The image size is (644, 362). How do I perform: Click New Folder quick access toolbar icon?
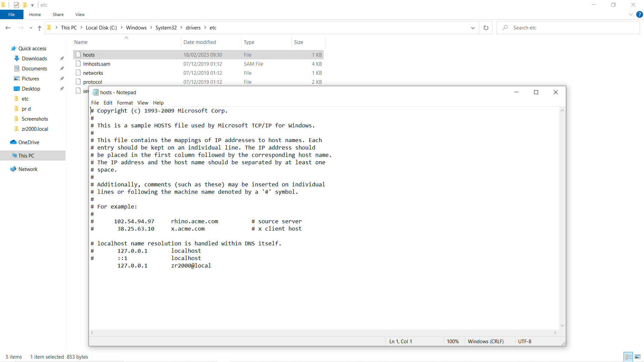[24, 5]
